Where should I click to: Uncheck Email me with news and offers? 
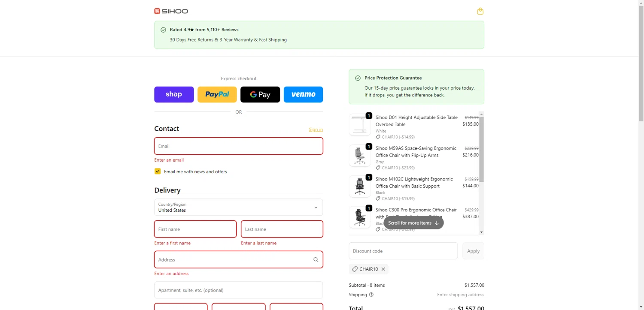[158, 172]
